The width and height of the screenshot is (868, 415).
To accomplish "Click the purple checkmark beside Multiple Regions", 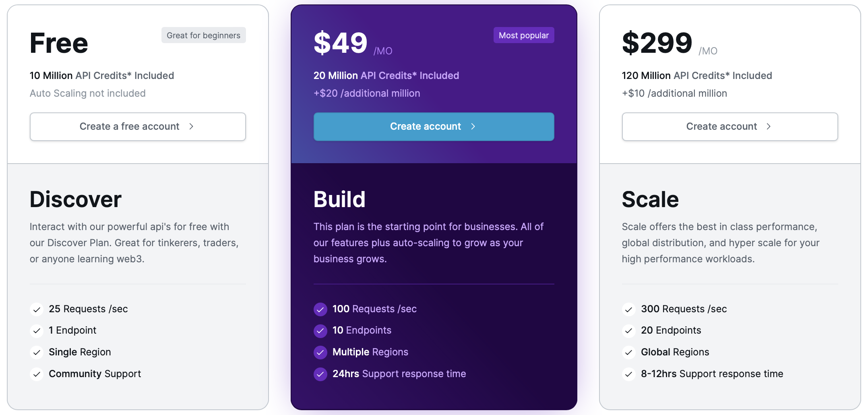I will point(320,353).
